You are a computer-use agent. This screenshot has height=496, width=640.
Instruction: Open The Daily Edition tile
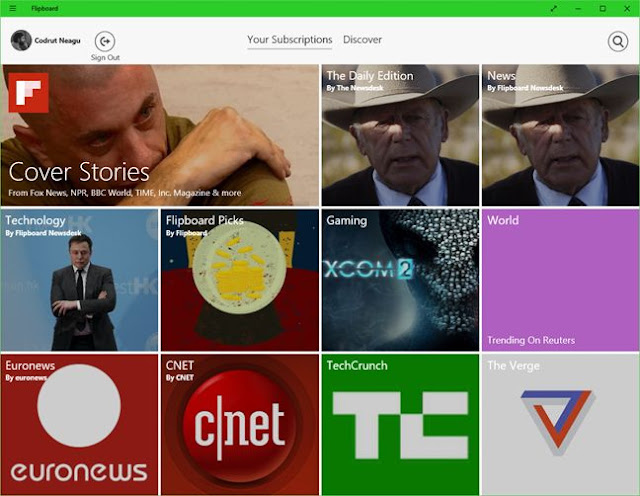coord(400,135)
